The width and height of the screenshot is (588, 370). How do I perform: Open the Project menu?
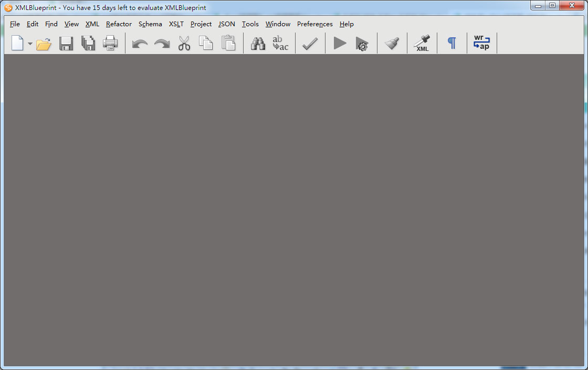click(201, 24)
